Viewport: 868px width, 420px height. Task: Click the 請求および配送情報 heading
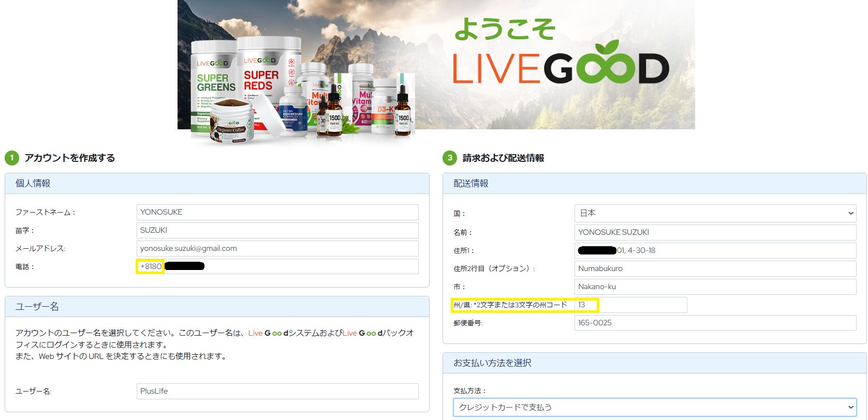click(503, 158)
